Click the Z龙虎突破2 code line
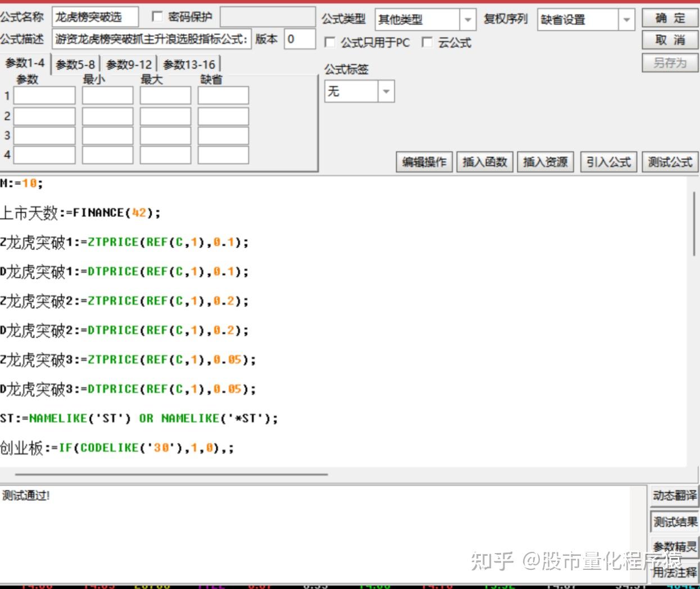Image resolution: width=700 pixels, height=589 pixels. click(x=124, y=301)
